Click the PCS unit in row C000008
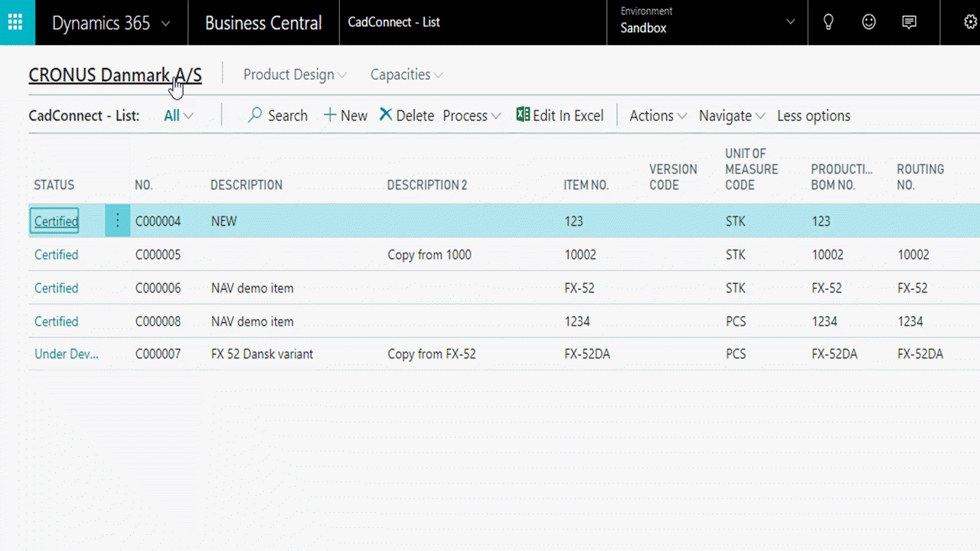Viewport: 980px width, 551px height. (736, 321)
